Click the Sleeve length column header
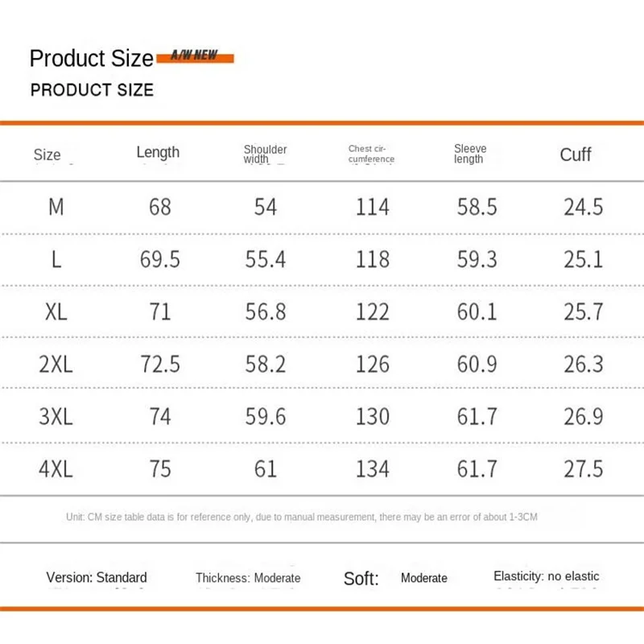Screen dimensions: 644x644 pyautogui.click(x=470, y=154)
